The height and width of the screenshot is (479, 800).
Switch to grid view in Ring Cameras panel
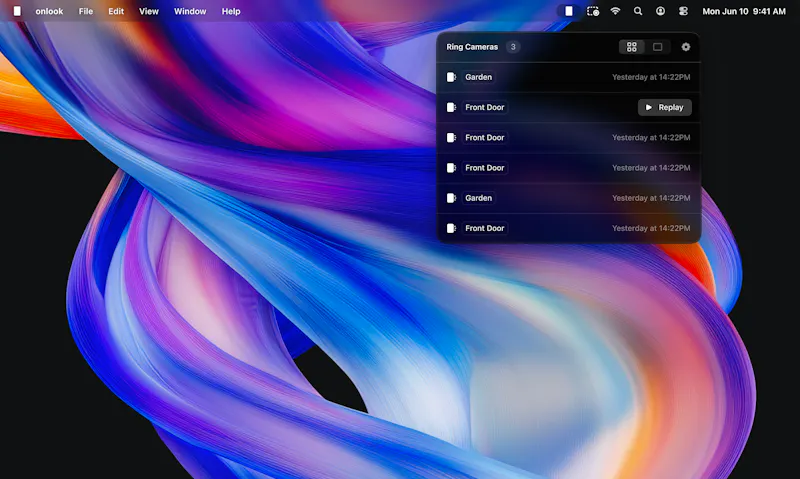(632, 47)
